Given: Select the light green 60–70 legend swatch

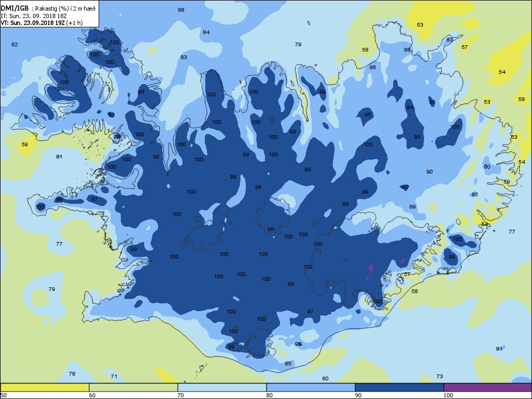Looking at the screenshot, I should coord(134,387).
